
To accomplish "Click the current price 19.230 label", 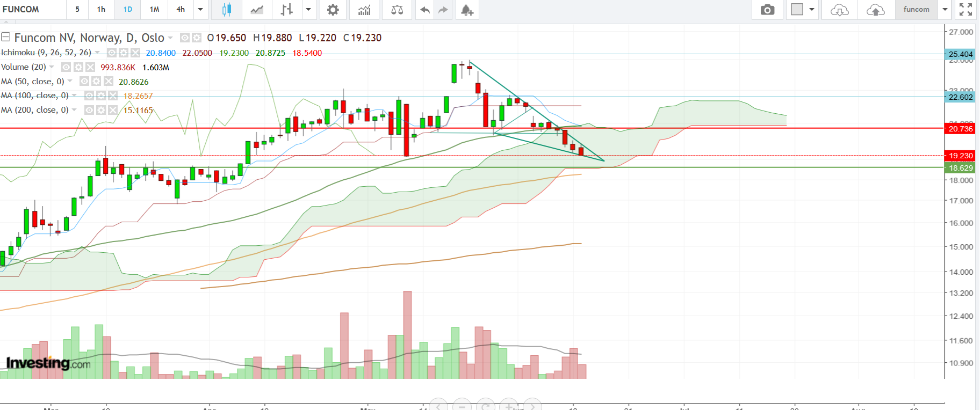I will click(x=961, y=156).
